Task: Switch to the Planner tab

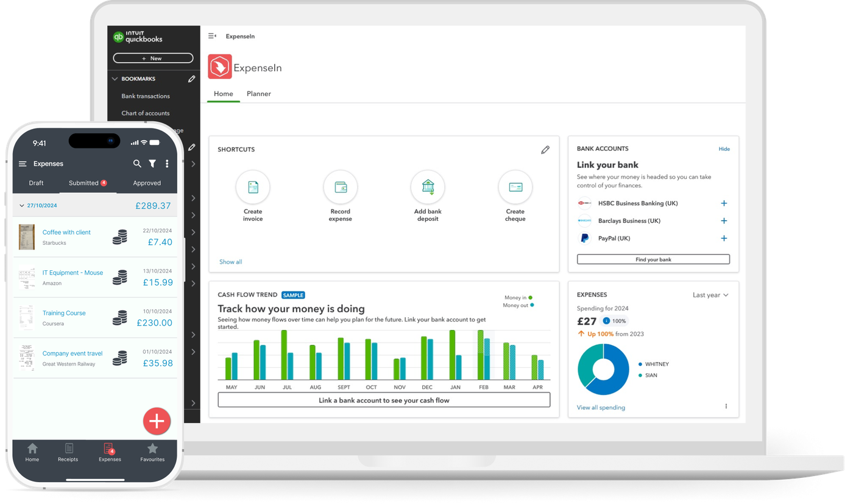Action: [258, 94]
